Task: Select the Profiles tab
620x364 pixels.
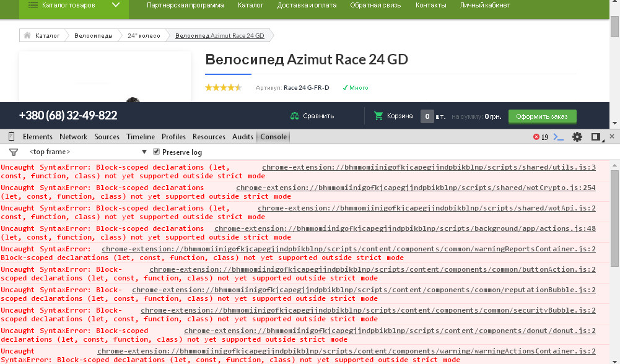Action: (x=173, y=137)
